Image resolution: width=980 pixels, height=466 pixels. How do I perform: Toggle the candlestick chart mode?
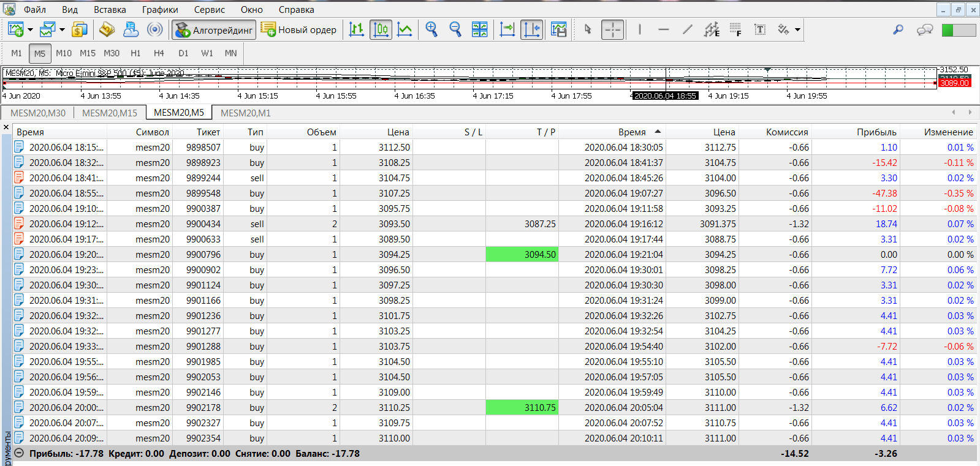[x=381, y=29]
